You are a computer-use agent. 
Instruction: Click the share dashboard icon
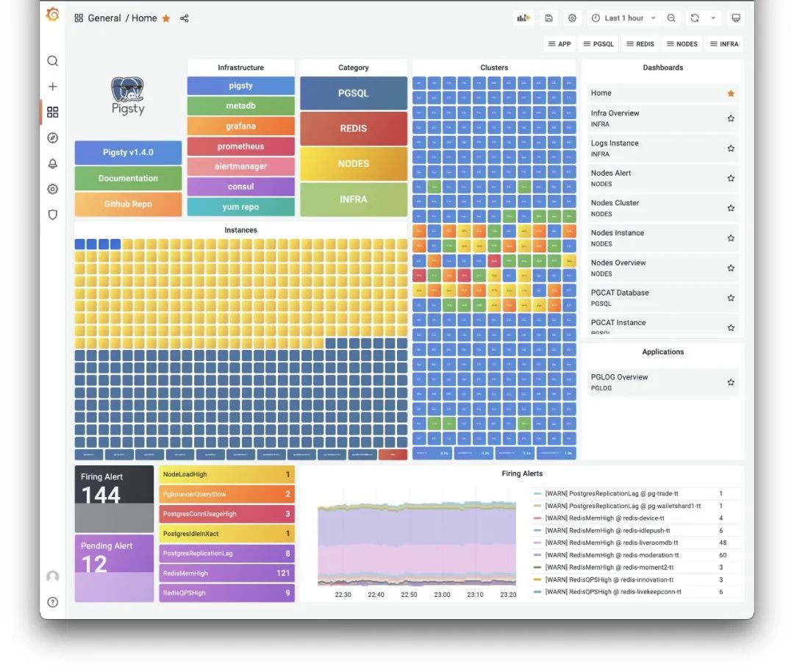(185, 18)
